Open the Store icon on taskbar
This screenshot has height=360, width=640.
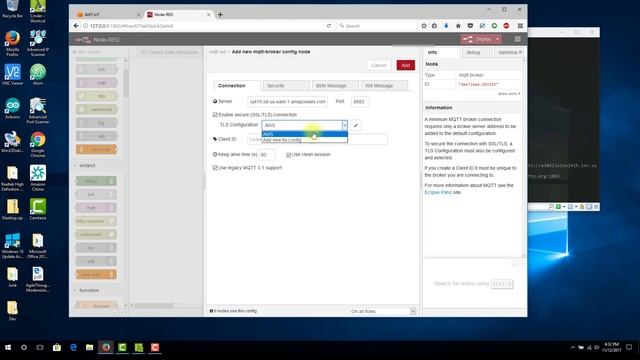tap(57, 347)
